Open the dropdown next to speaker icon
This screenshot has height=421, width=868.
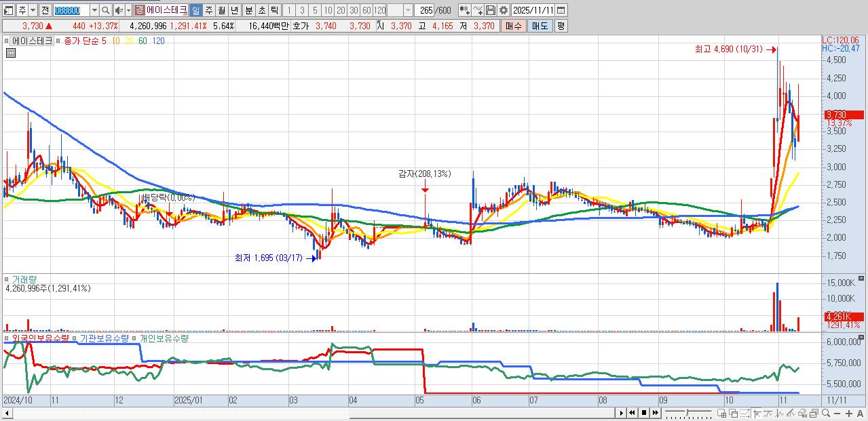(x=128, y=10)
